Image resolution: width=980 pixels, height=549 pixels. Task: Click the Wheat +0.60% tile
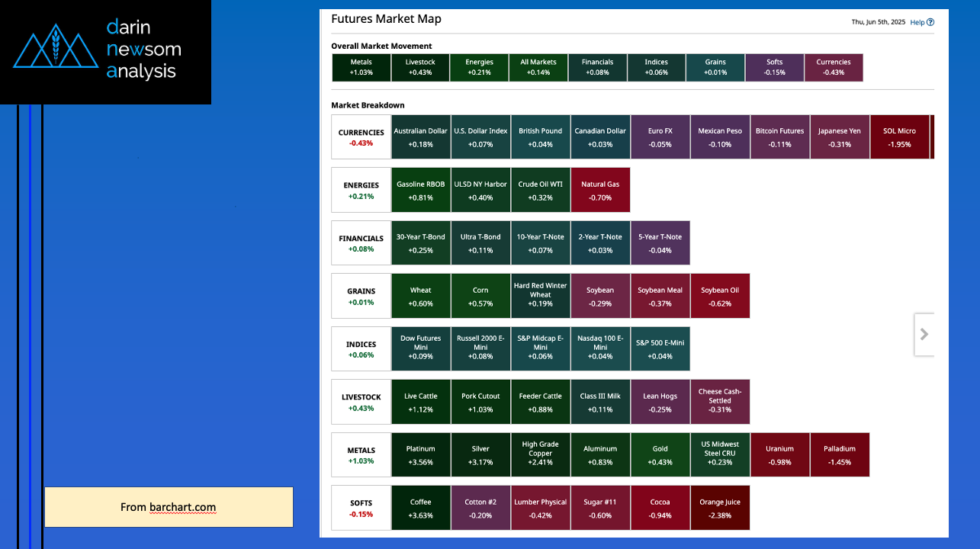pos(420,296)
